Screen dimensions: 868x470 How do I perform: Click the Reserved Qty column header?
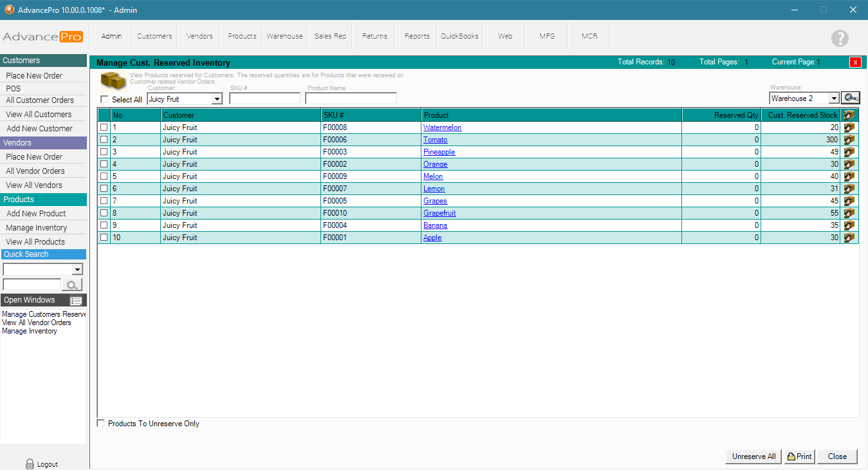coord(721,115)
